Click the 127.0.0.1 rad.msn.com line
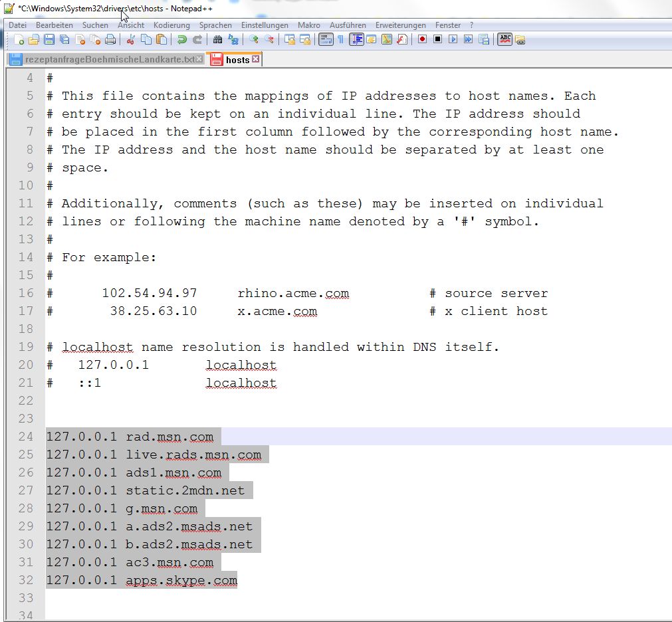 [130, 437]
